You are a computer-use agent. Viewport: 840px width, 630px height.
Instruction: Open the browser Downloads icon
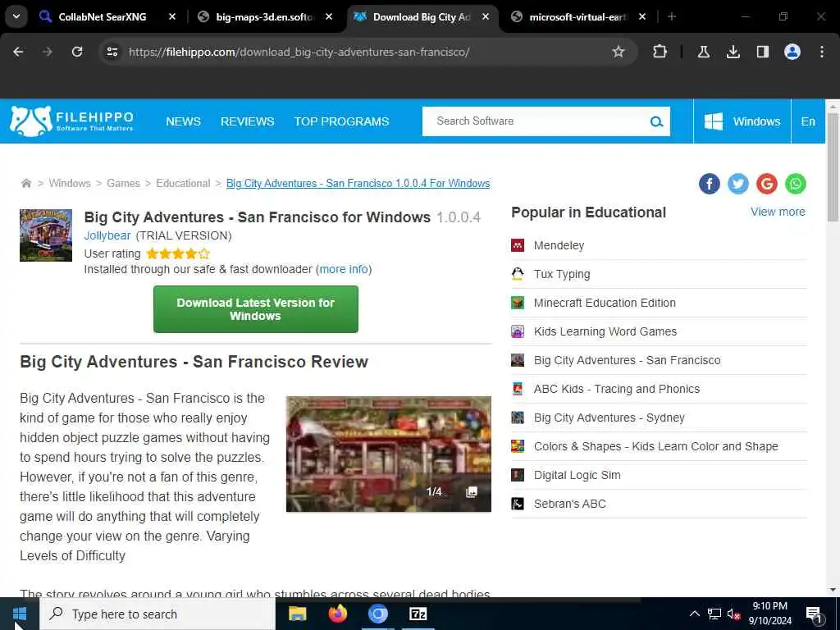(733, 52)
